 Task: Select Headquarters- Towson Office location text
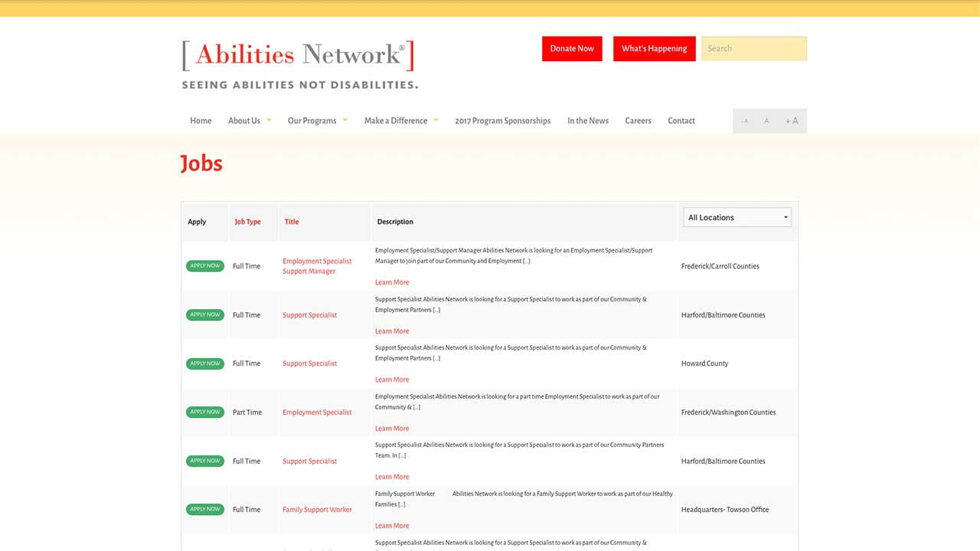(x=725, y=510)
